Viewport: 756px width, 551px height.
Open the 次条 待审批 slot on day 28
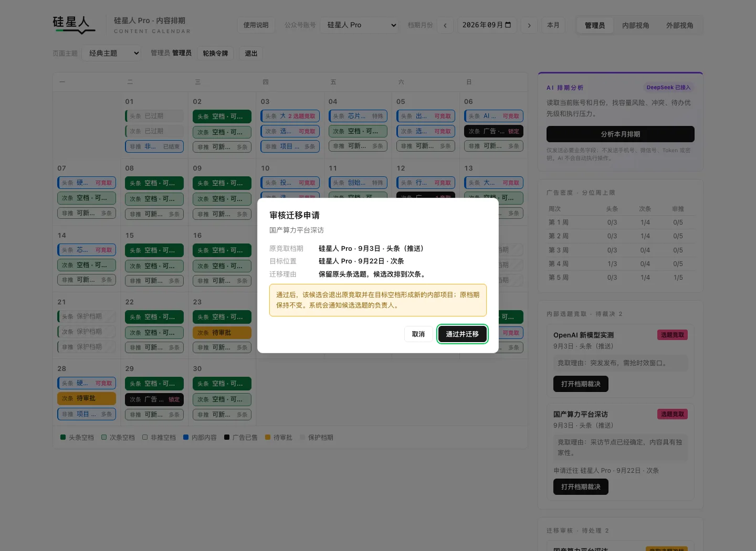pos(87,398)
